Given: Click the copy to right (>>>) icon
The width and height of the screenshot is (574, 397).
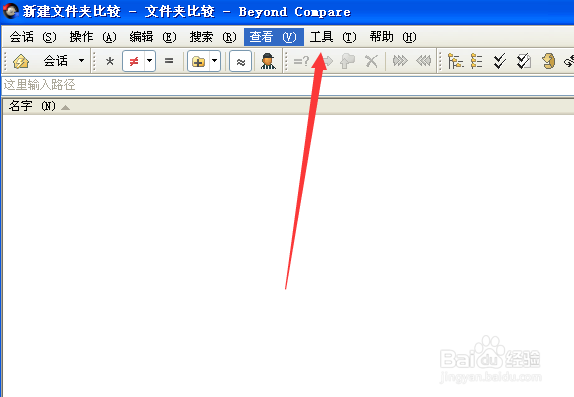Looking at the screenshot, I should [400, 61].
